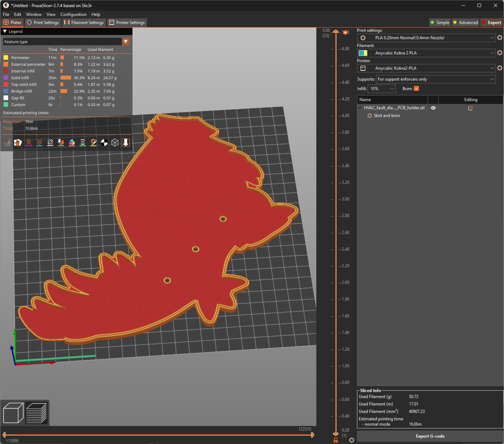Open the Filament Settings tab
This screenshot has height=444, width=504.
point(84,23)
